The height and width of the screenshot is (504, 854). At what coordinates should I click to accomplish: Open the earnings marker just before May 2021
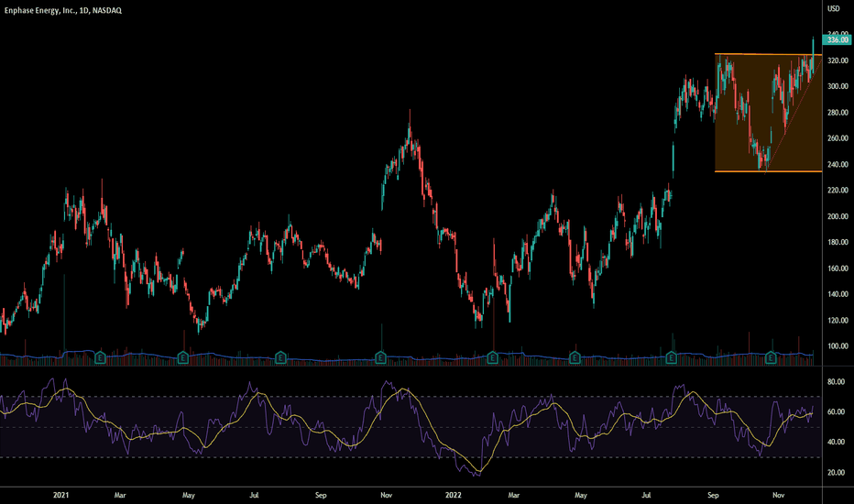pos(183,358)
